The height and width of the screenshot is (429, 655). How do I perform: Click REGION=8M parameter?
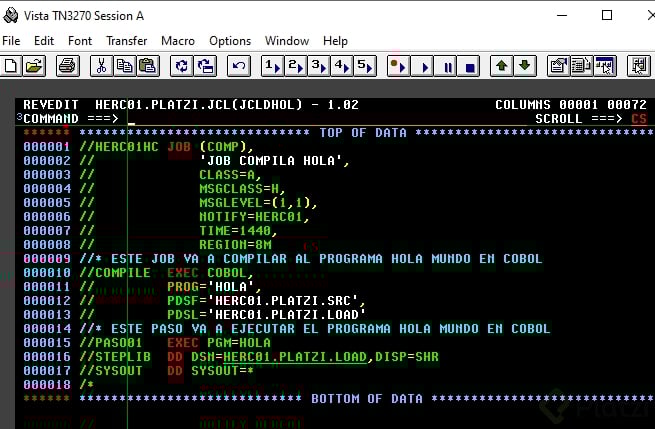235,245
